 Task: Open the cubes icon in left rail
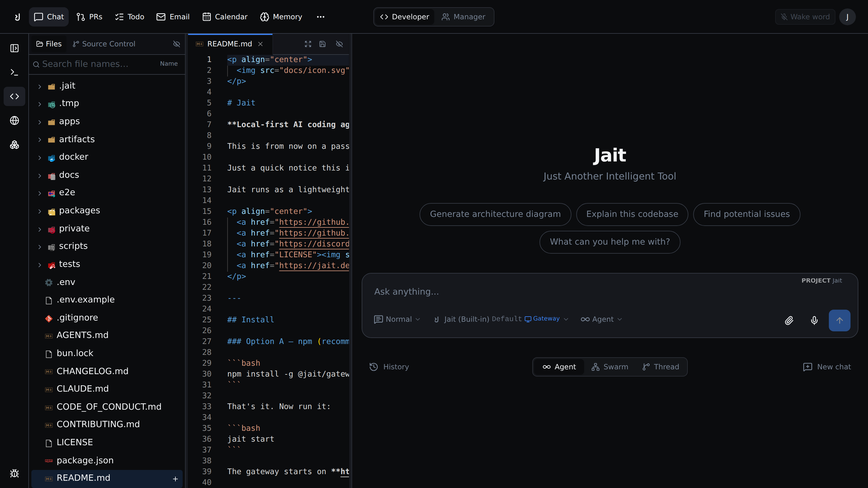14,145
